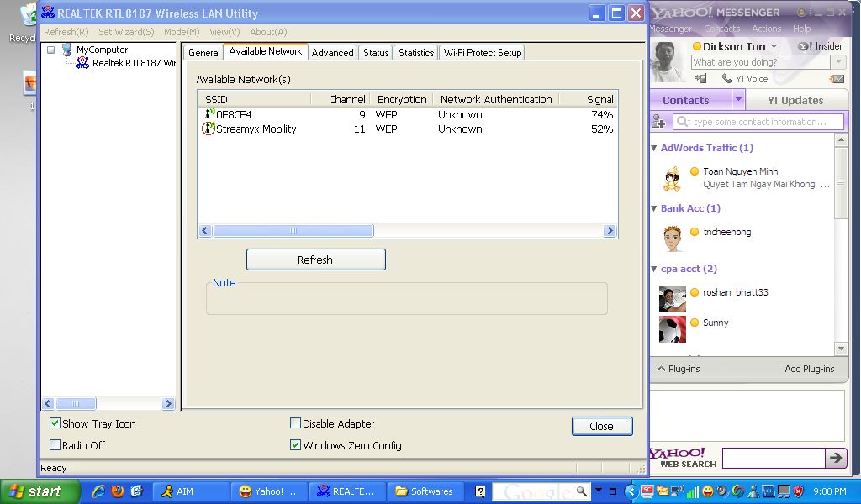Image resolution: width=861 pixels, height=504 pixels.
Task: Open Internet Explorer from quick launch
Action: click(99, 491)
